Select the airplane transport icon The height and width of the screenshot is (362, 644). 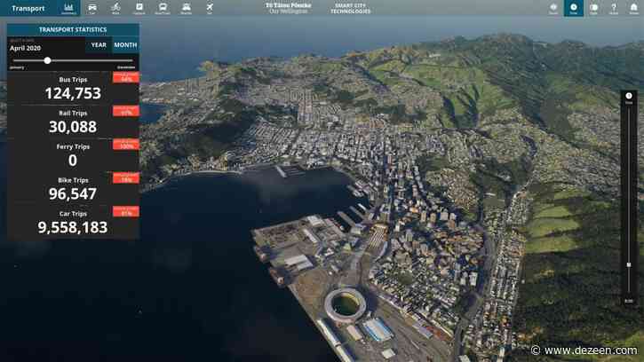click(x=210, y=8)
